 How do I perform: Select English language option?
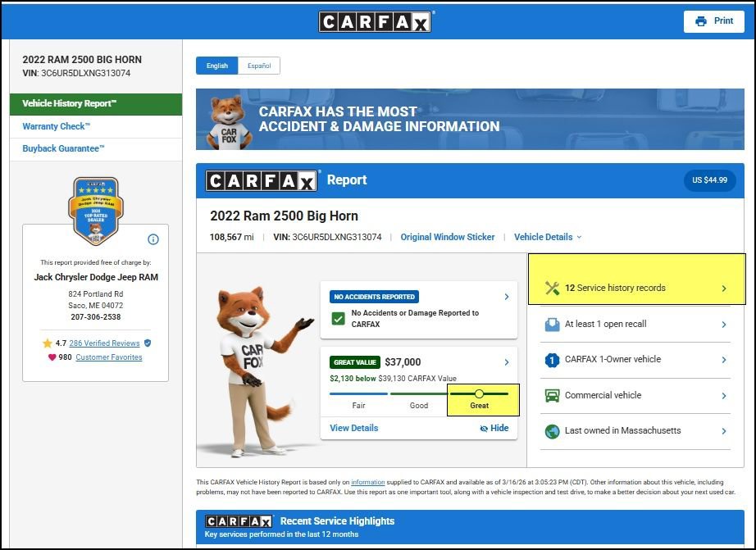[x=217, y=66]
